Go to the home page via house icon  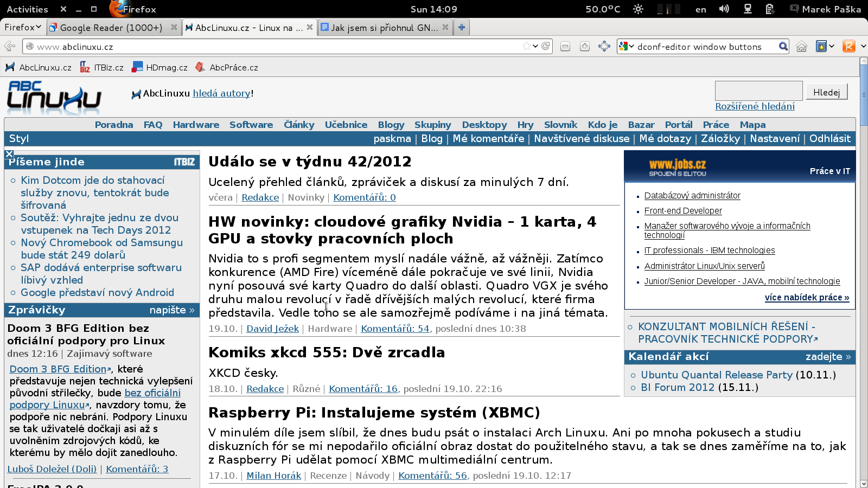coord(802,47)
